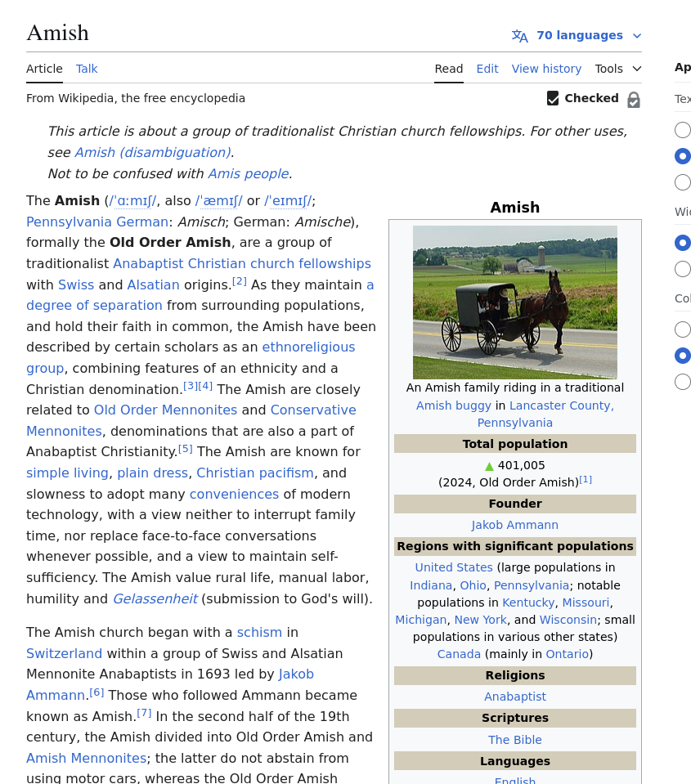This screenshot has width=691, height=784.
Task: Open the plain dress link
Action: (152, 473)
